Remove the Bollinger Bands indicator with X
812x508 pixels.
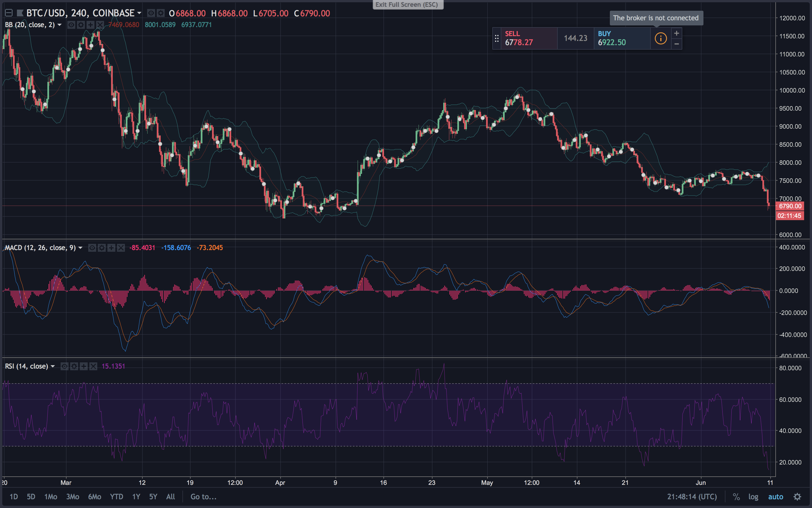pyautogui.click(x=100, y=25)
